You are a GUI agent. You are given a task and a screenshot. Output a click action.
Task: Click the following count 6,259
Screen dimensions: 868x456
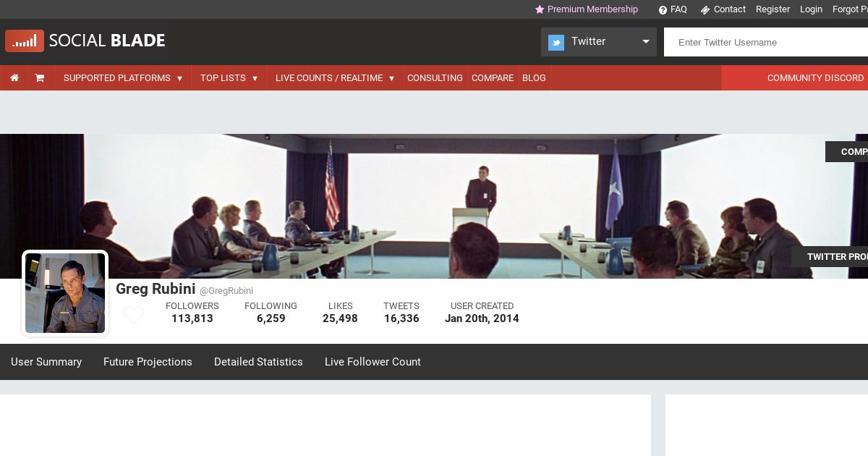[271, 318]
